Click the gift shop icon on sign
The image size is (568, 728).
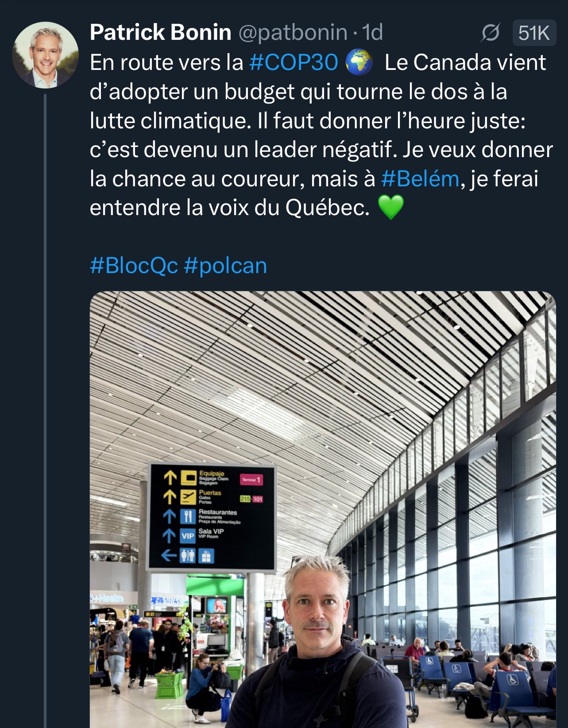pyautogui.click(x=206, y=555)
